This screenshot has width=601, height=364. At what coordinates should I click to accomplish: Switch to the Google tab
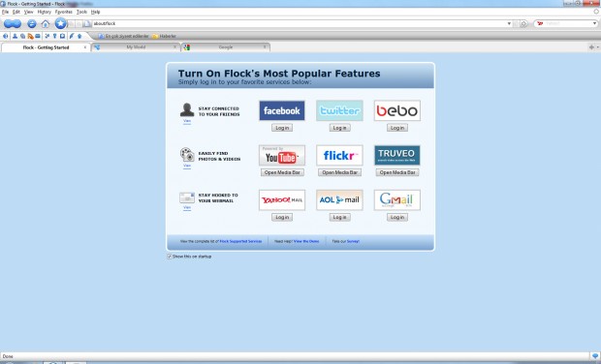pos(226,47)
